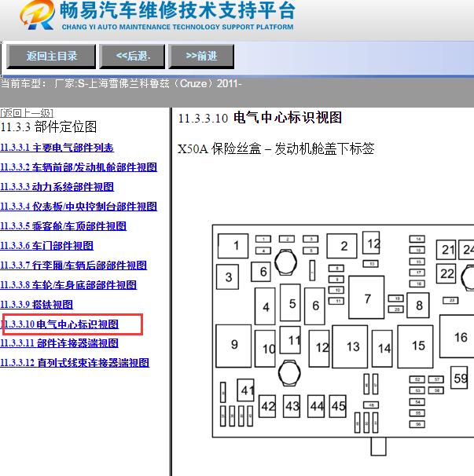Click relay box 8 in diagram

418,306
